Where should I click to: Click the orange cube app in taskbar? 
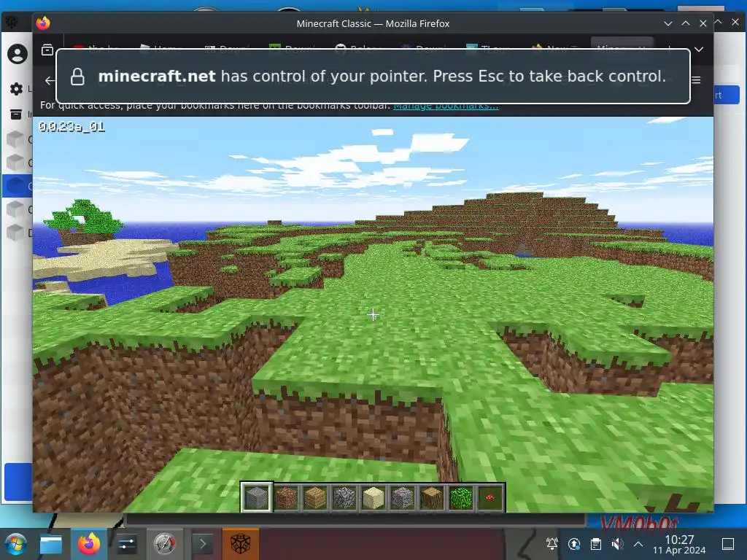pyautogui.click(x=241, y=544)
